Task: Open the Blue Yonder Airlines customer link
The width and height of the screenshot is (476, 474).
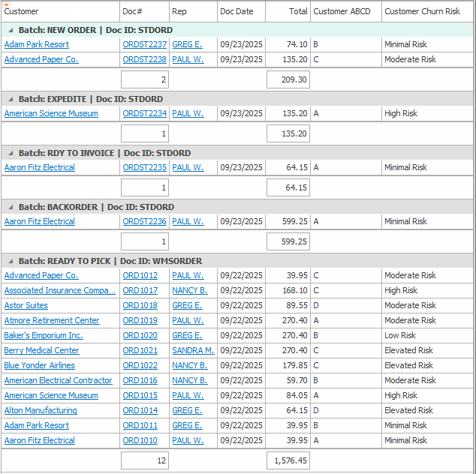Action: tap(39, 365)
